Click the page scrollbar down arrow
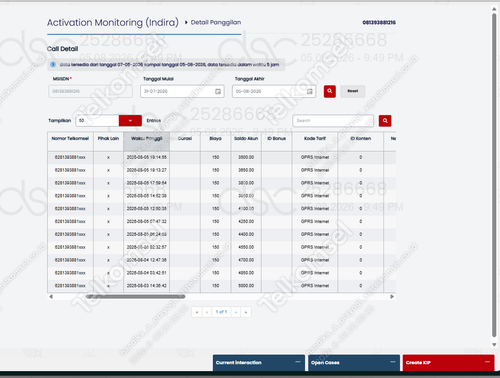500x378 pixels. point(494,345)
